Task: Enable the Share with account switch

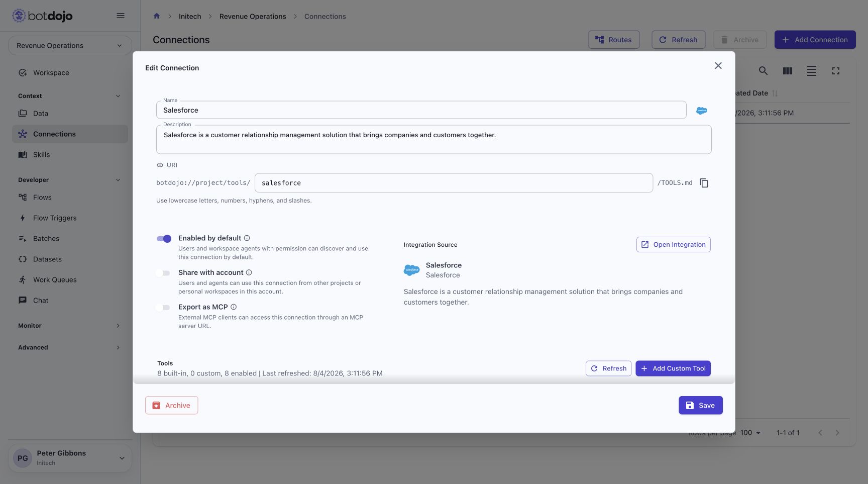Action: click(x=163, y=273)
